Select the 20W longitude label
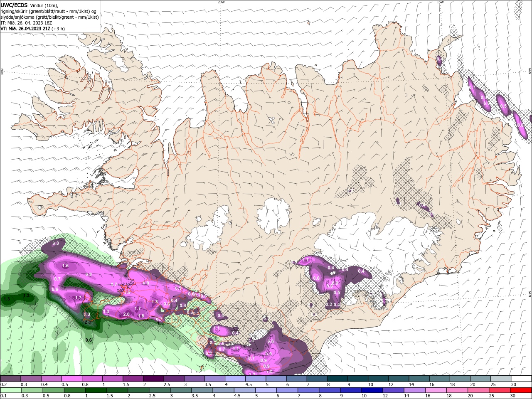The width and height of the screenshot is (532, 399). [x=221, y=2]
